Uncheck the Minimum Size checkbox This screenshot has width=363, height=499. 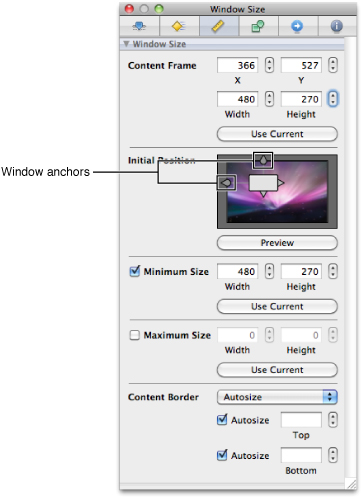coord(135,271)
